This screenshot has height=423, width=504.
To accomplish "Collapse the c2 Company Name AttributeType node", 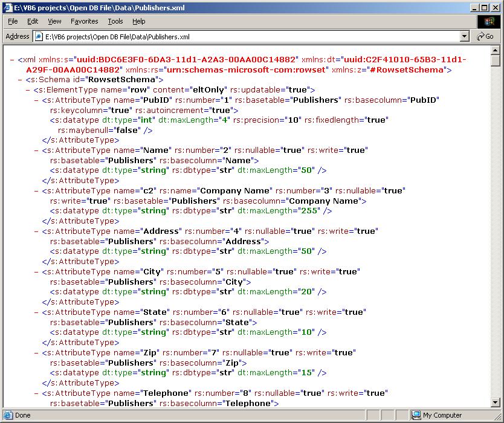I will [x=36, y=191].
